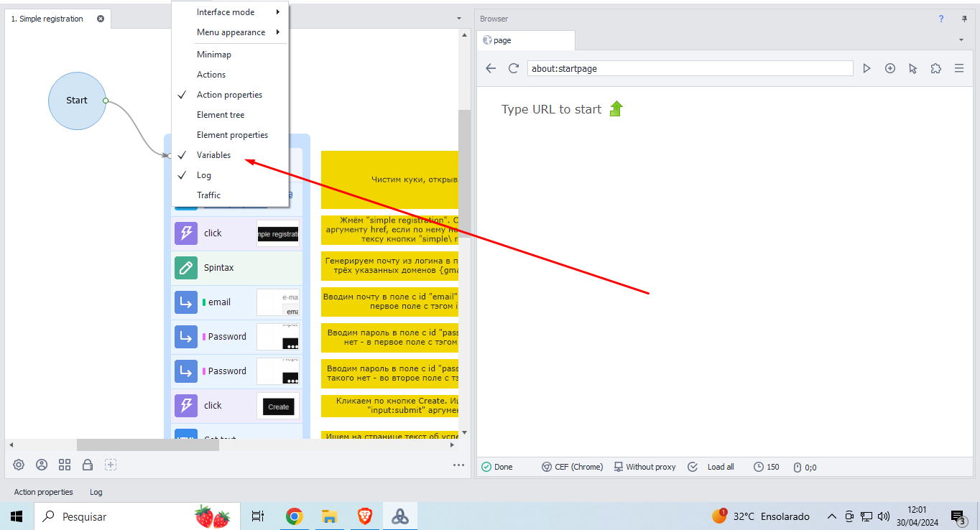This screenshot has height=530, width=980.
Task: Enable Traffic from the menu
Action: pyautogui.click(x=229, y=195)
